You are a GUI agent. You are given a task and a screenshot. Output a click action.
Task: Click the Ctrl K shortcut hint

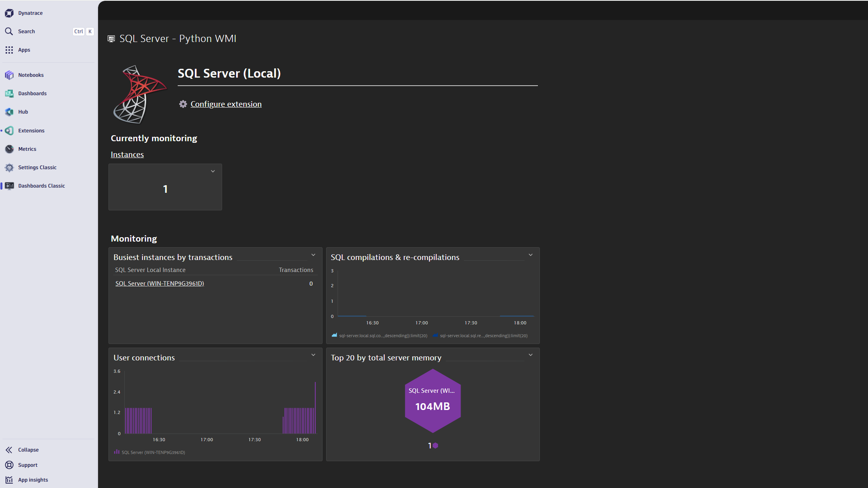[83, 32]
